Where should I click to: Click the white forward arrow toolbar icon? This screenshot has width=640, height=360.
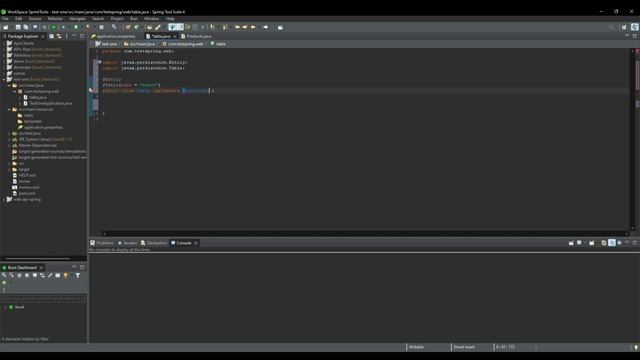(266, 27)
